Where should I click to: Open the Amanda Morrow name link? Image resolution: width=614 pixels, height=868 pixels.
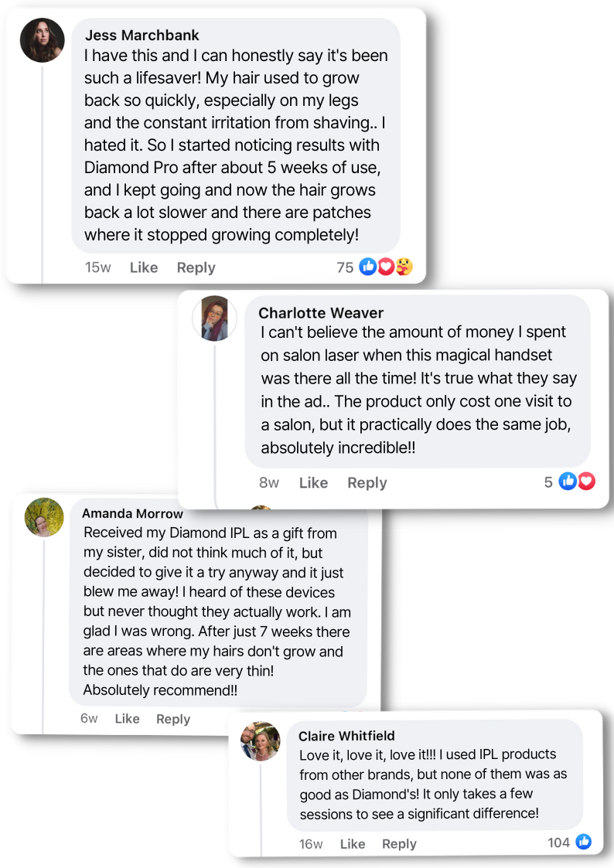pos(132,513)
